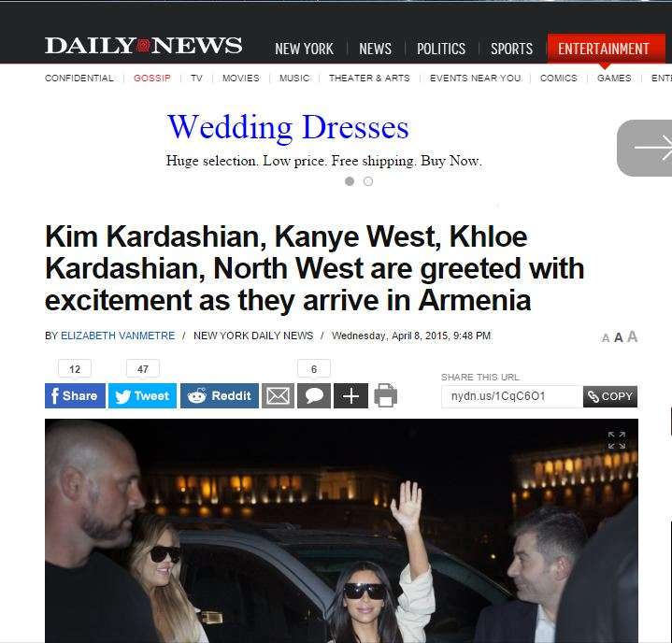
Task: Copy the short URL with COPY button
Action: pyautogui.click(x=610, y=396)
